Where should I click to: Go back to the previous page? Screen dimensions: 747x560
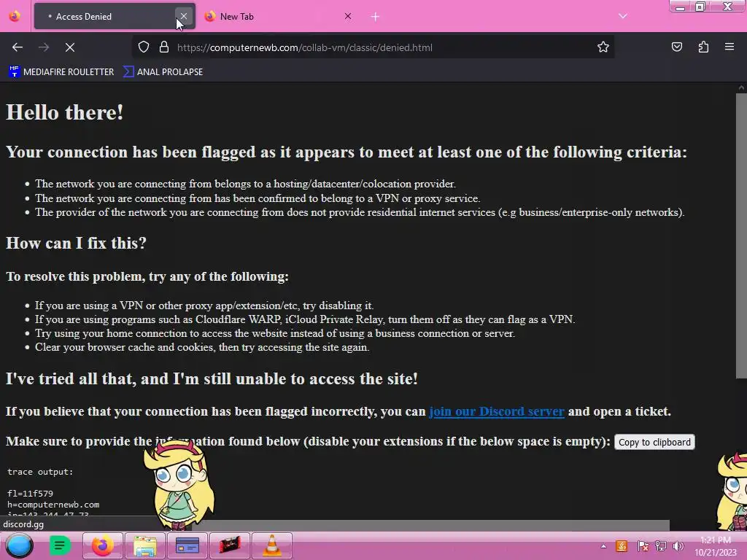click(x=18, y=47)
